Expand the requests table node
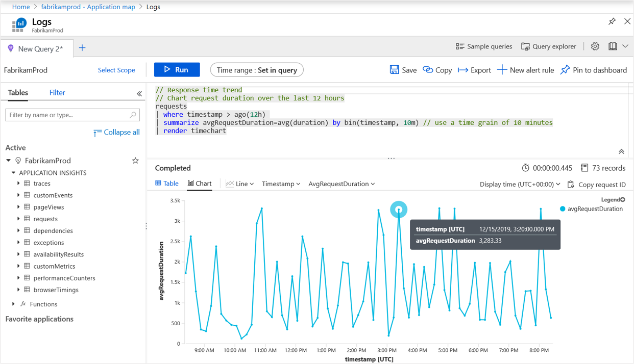The height and width of the screenshot is (364, 634). click(x=19, y=219)
